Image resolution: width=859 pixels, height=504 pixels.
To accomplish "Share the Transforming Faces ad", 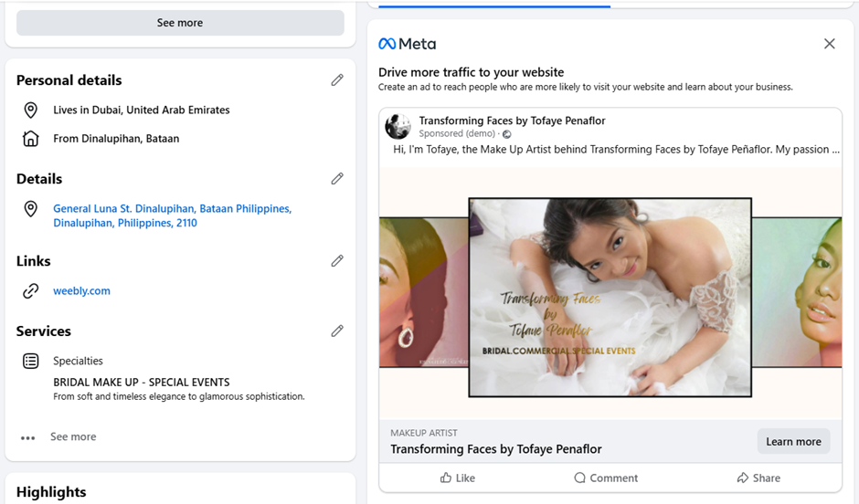I will [758, 478].
